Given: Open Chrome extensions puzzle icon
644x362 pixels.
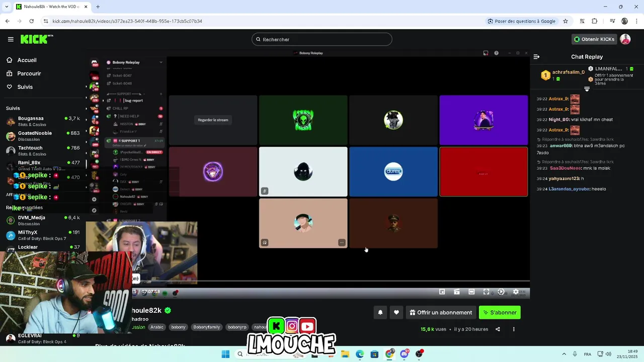Looking at the screenshot, I should (x=595, y=21).
